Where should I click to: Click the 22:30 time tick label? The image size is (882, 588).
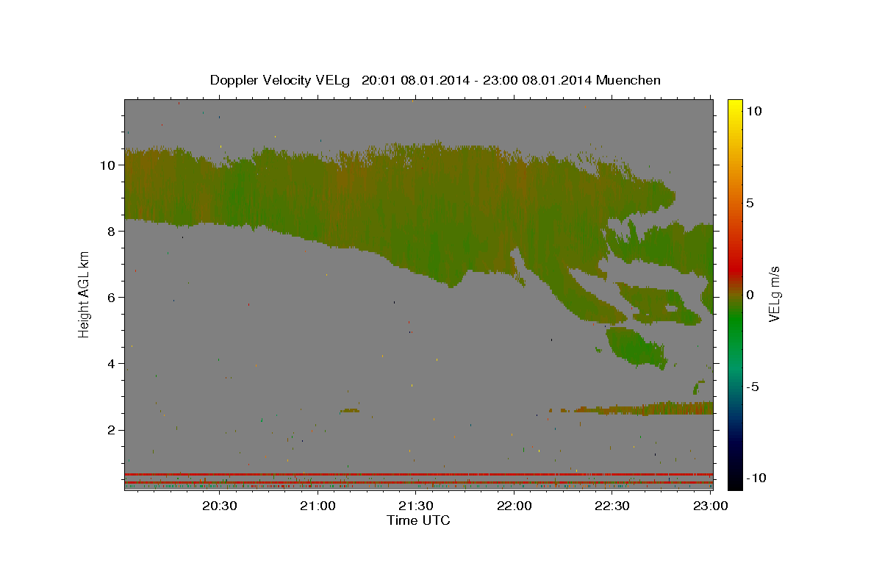tap(612, 506)
